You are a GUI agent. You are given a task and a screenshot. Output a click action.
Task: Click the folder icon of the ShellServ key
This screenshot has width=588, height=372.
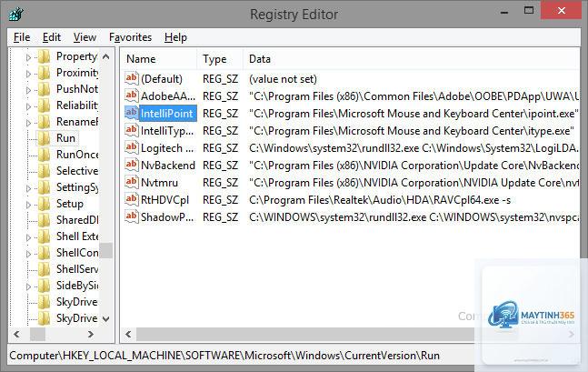click(x=45, y=269)
